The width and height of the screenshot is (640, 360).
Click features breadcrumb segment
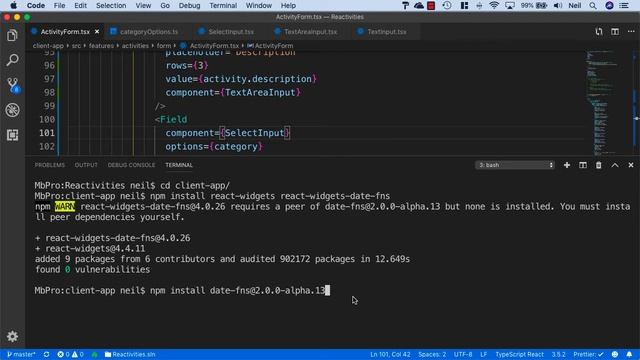tap(101, 46)
